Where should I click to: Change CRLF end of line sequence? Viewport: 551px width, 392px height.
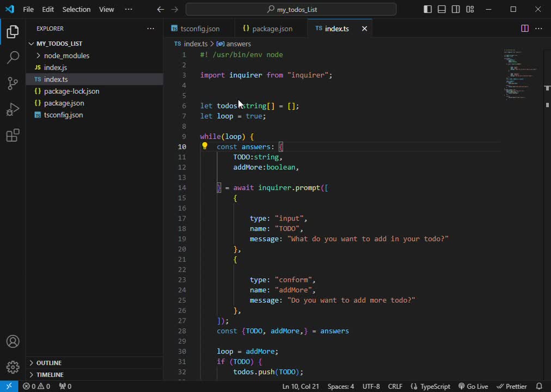[395, 387]
